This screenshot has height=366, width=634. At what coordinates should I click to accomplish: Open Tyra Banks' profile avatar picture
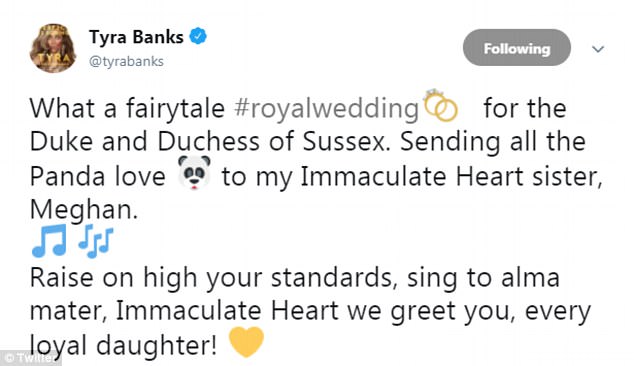[53, 48]
